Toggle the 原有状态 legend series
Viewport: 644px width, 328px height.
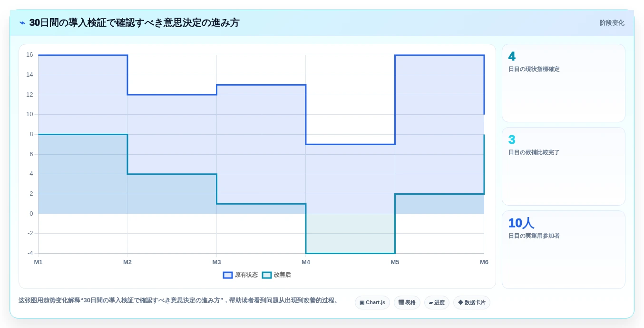point(240,275)
